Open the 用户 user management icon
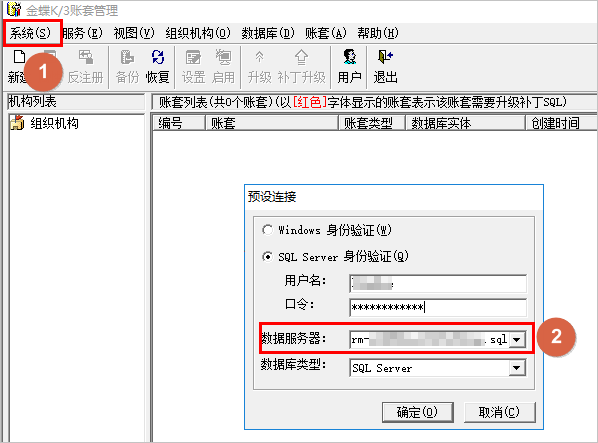Viewport: 598px width, 443px height. tap(349, 67)
